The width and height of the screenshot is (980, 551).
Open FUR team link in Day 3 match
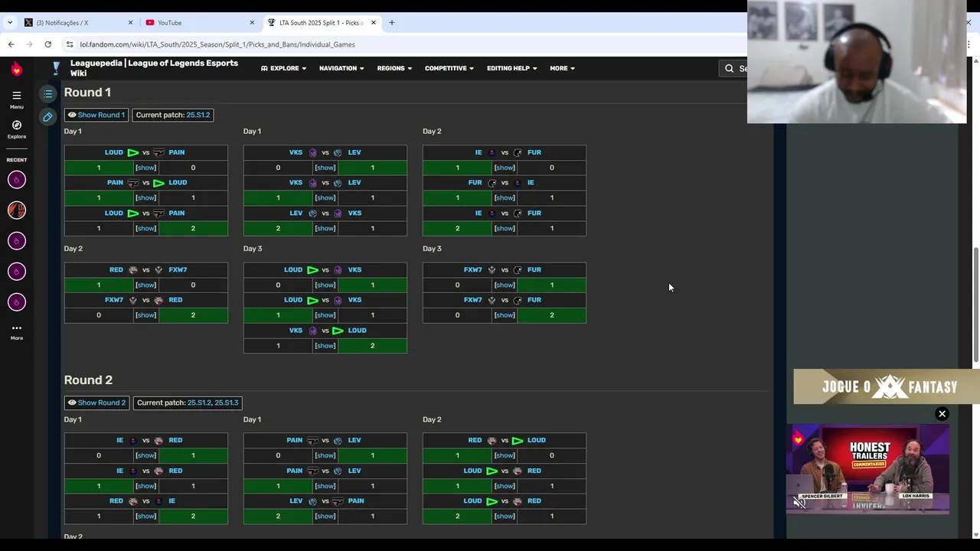(x=534, y=269)
